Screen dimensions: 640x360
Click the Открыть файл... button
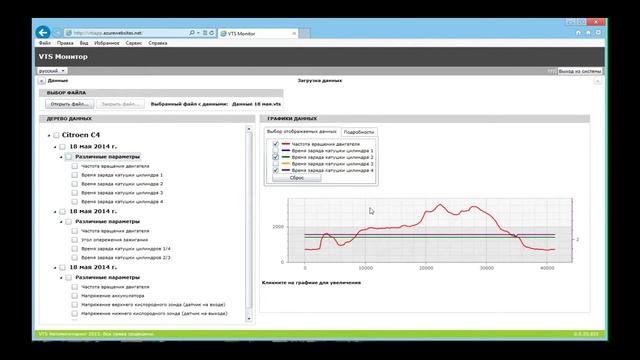coord(69,104)
